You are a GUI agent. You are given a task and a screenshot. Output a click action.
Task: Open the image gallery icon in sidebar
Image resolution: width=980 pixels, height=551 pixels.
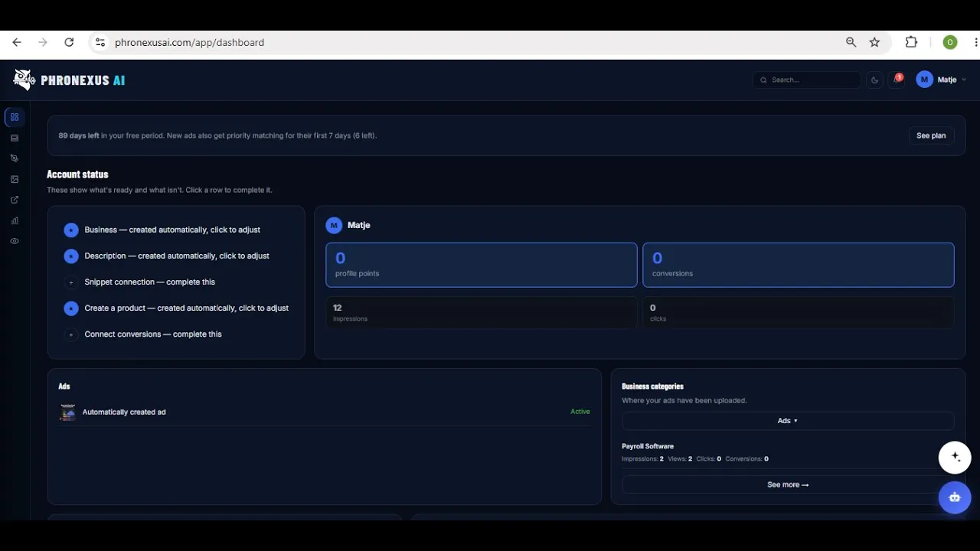click(x=15, y=179)
